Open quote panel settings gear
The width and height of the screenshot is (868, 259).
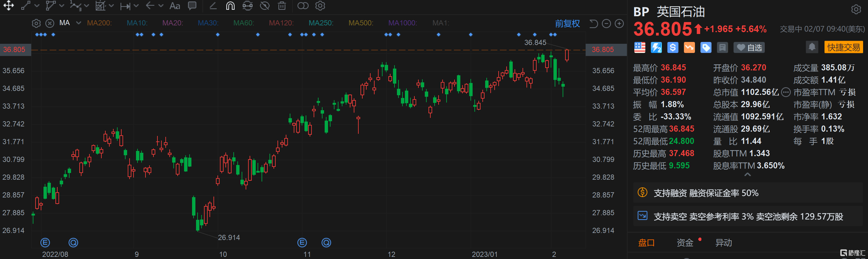coord(856,9)
